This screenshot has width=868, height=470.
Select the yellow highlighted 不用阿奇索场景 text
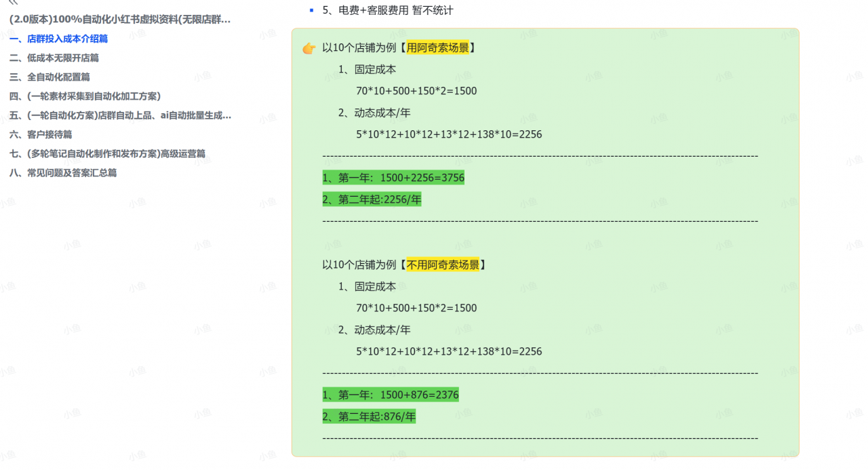coord(443,265)
